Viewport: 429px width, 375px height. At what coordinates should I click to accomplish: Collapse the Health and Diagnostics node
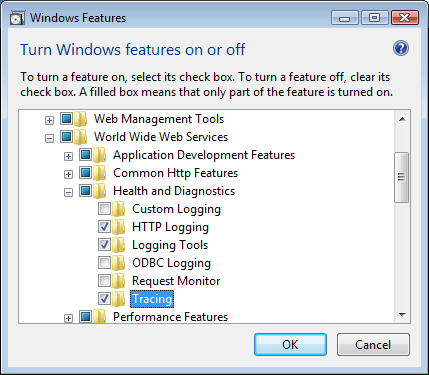68,192
